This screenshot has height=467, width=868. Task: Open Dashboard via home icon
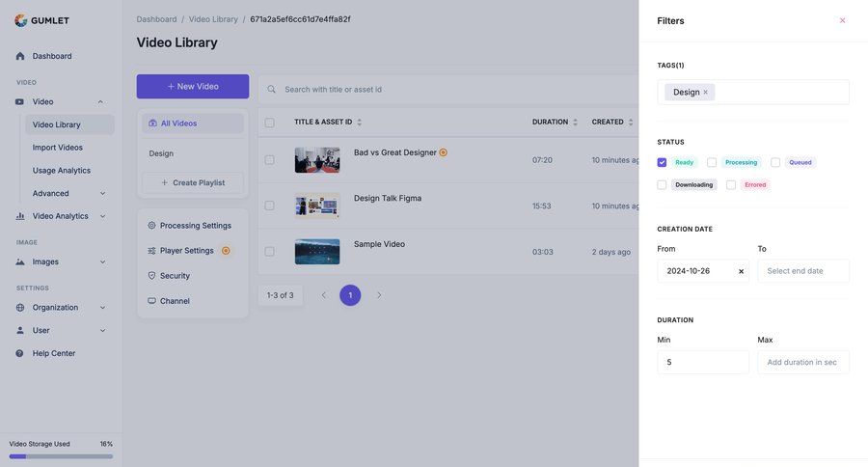tap(20, 56)
